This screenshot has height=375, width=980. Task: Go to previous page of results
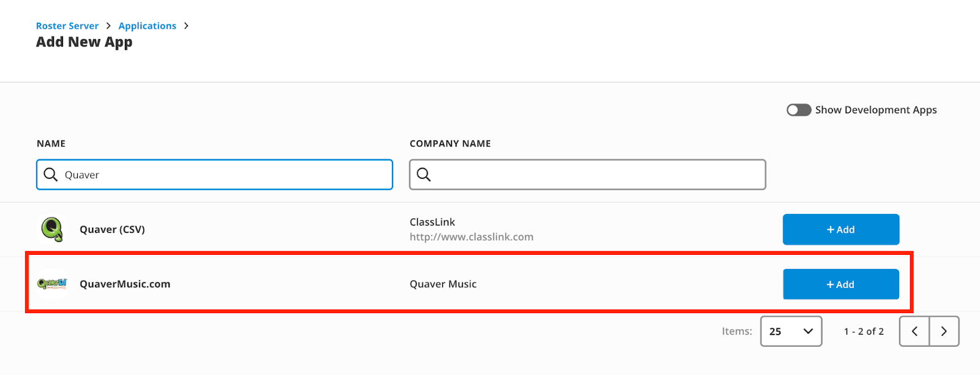click(x=914, y=331)
